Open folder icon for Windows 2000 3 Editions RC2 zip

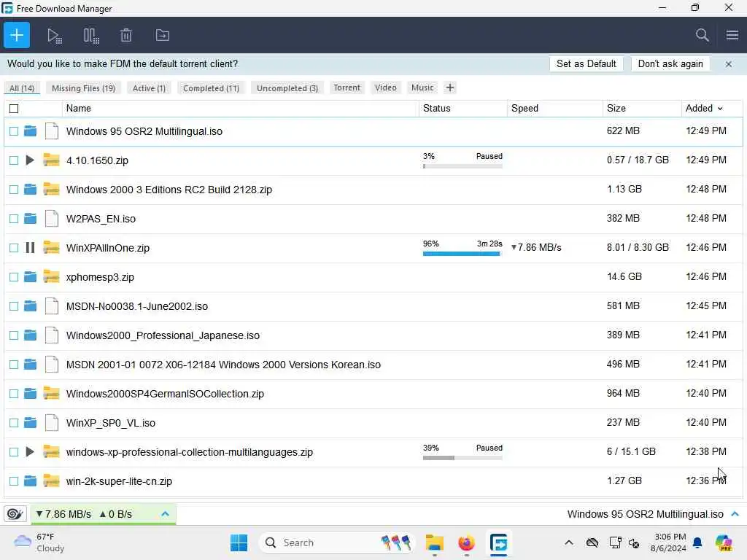click(30, 190)
